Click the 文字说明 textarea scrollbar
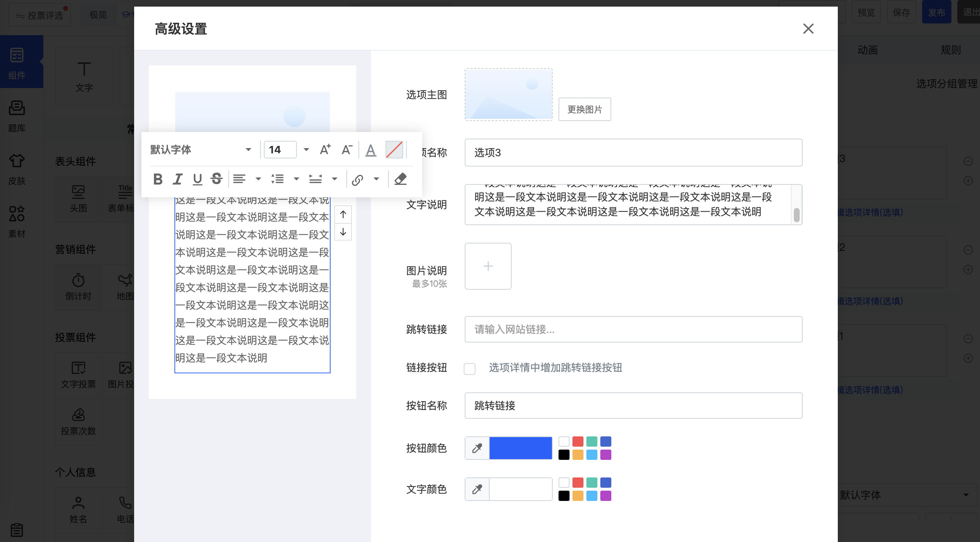This screenshot has height=542, width=980. [x=797, y=215]
